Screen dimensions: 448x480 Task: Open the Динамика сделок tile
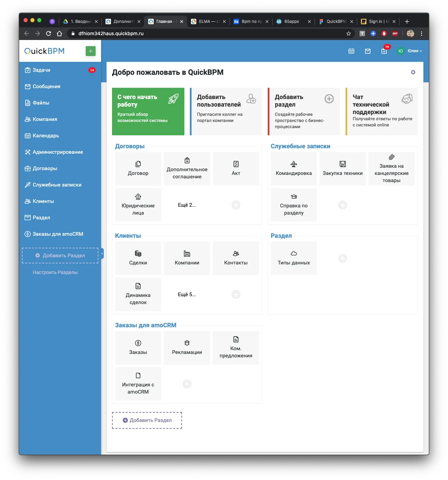tap(138, 294)
